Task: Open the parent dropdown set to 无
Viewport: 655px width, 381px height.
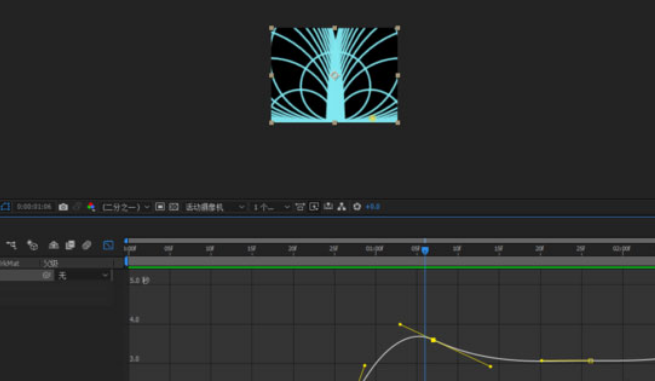Action: (83, 275)
